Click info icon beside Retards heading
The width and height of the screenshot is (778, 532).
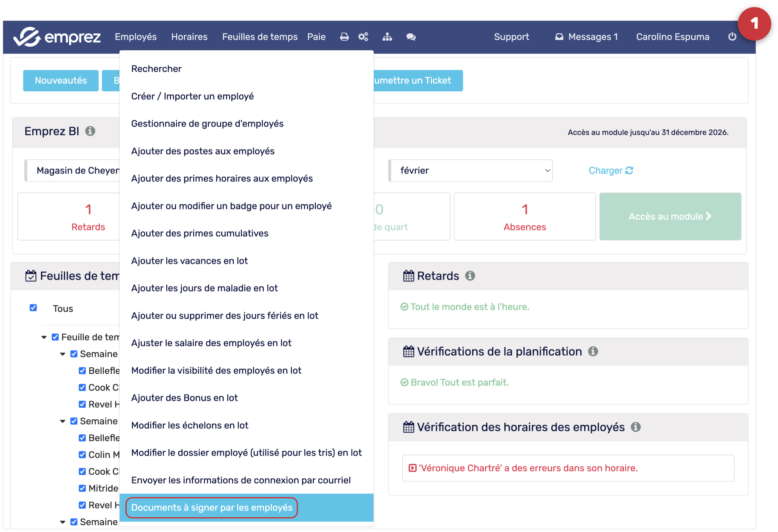[470, 276]
